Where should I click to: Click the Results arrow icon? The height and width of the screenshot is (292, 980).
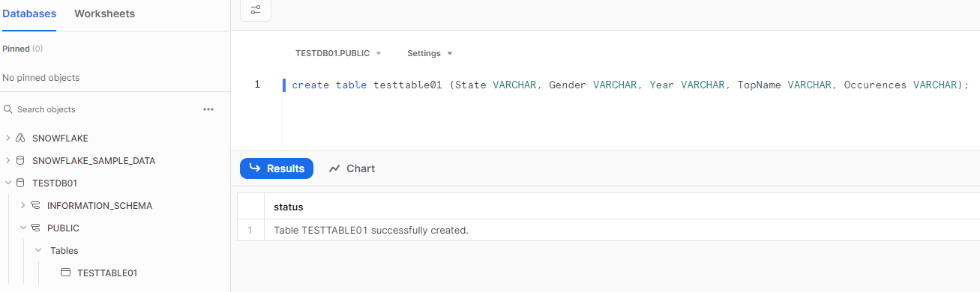[x=254, y=168]
